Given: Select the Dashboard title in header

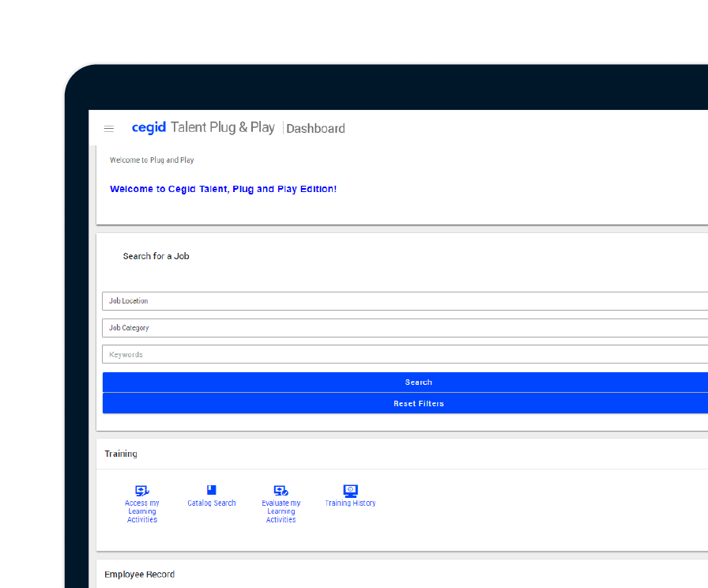Looking at the screenshot, I should tap(315, 129).
